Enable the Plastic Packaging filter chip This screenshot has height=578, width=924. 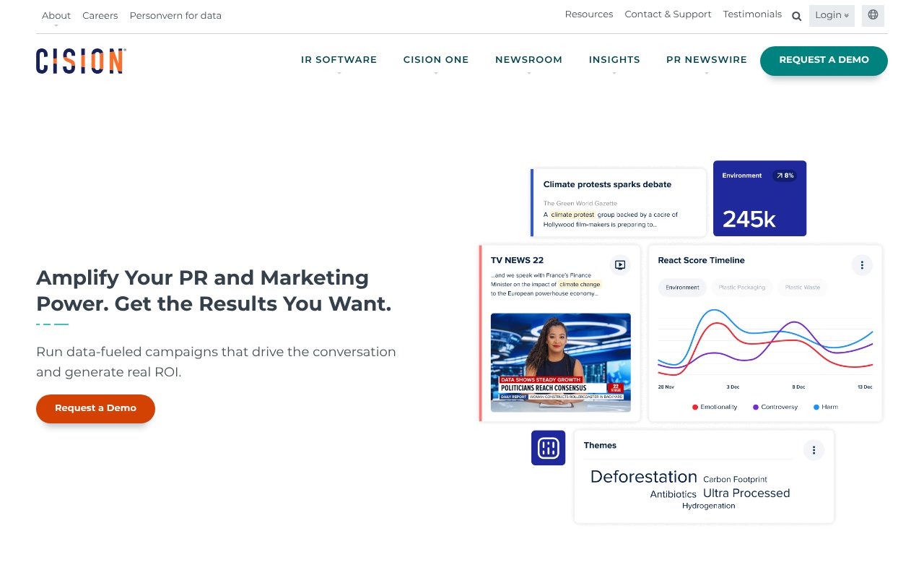742,287
